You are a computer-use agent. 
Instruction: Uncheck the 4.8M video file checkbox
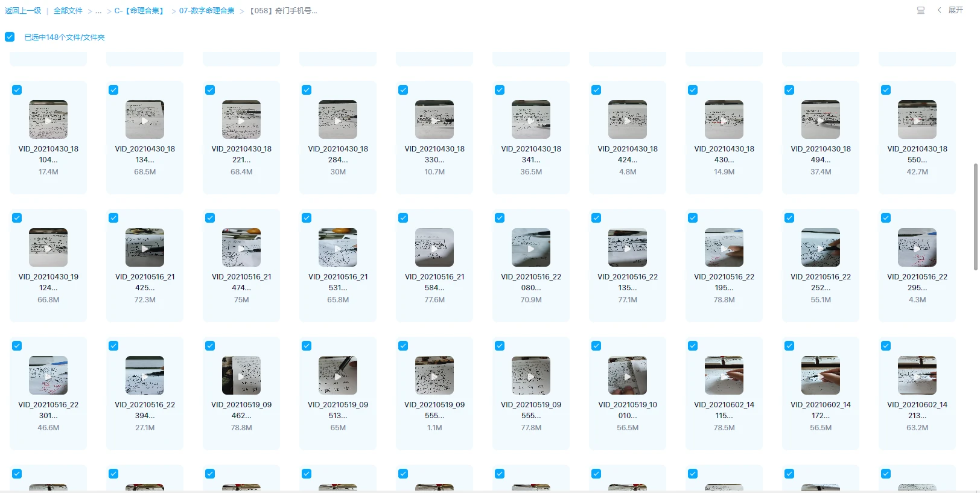pos(596,90)
